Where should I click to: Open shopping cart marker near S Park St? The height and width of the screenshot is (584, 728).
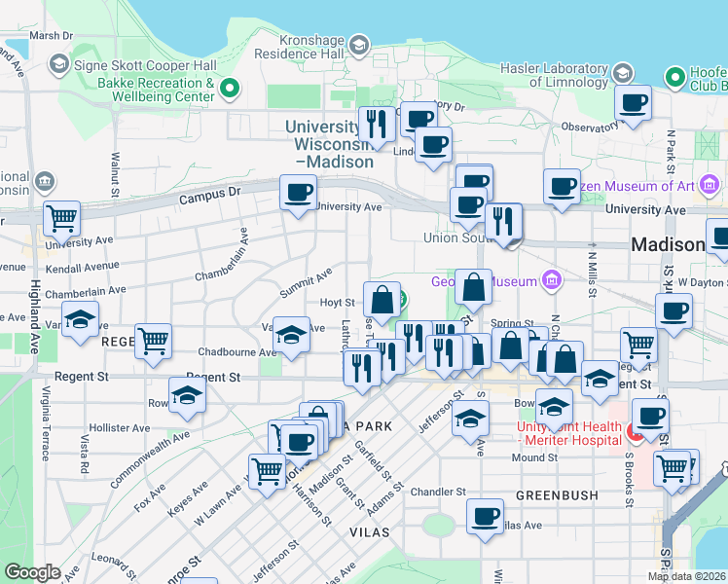(672, 468)
